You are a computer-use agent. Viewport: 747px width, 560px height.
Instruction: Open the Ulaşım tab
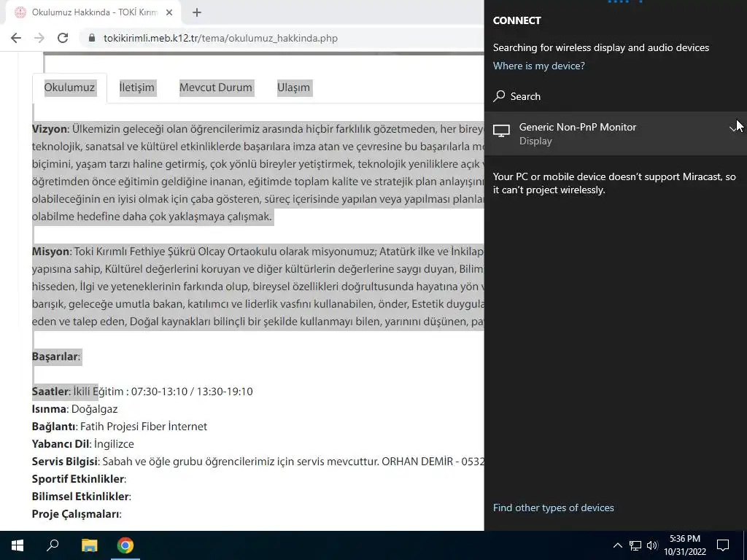pyautogui.click(x=293, y=87)
